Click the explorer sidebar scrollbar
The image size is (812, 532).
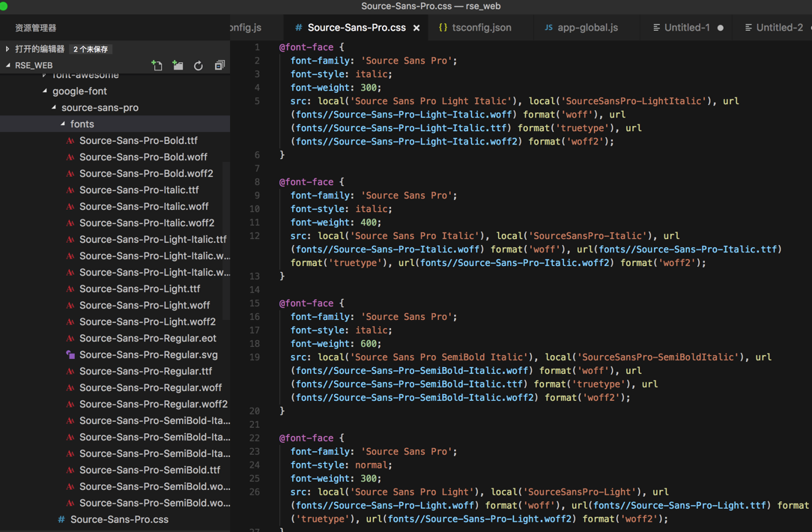(227, 240)
